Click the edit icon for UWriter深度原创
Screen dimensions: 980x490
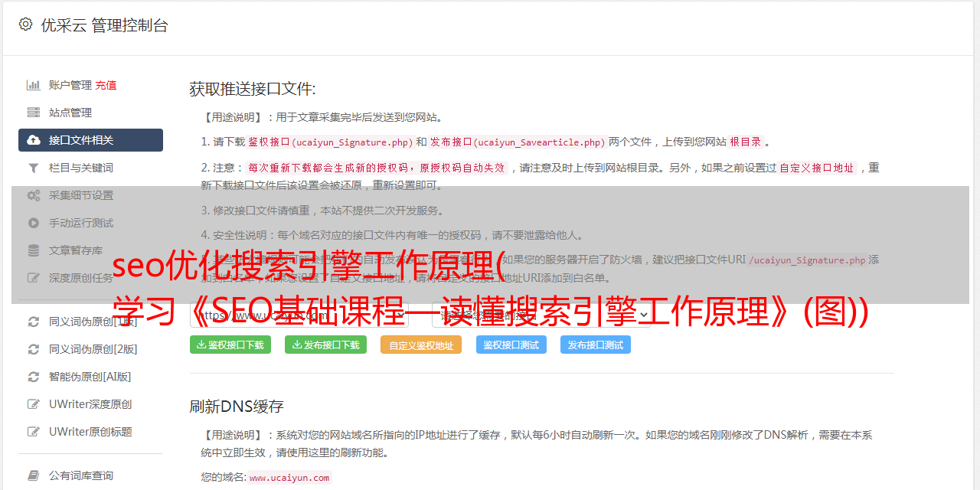[x=34, y=404]
